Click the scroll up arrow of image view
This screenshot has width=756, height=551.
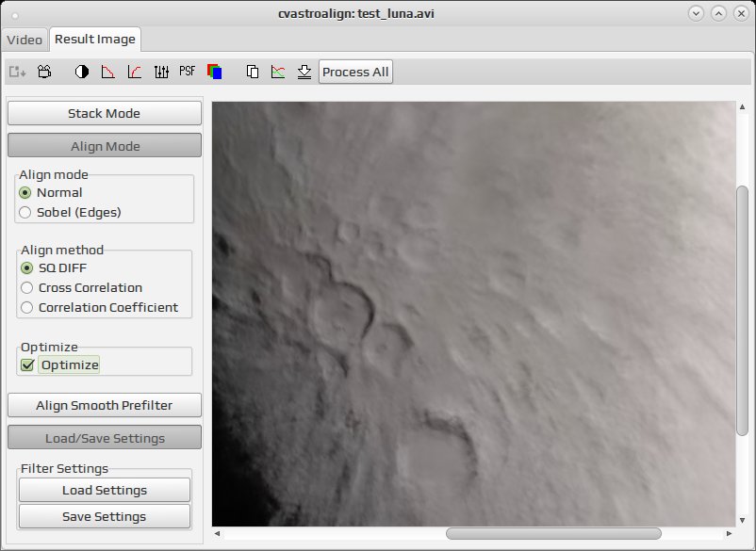coord(742,107)
